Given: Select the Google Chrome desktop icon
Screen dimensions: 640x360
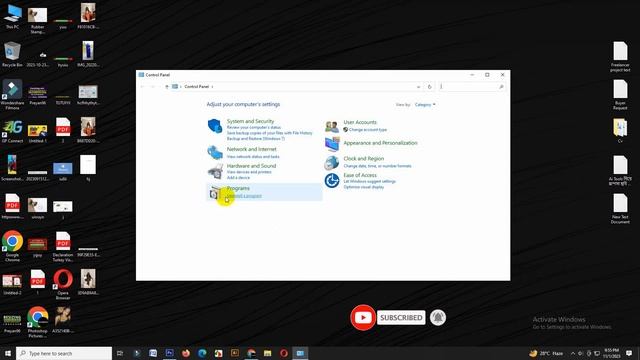Looking at the screenshot, I should coord(12,246).
